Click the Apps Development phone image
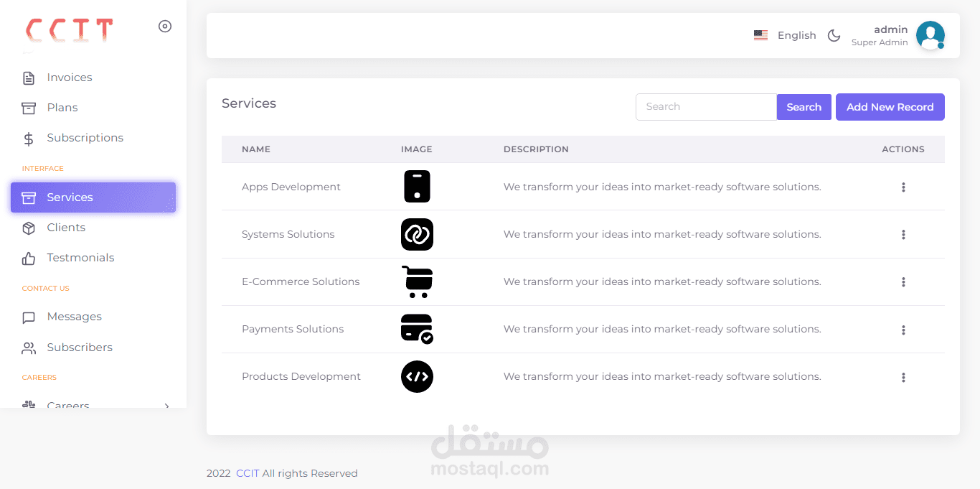This screenshot has height=489, width=980. coord(417,187)
